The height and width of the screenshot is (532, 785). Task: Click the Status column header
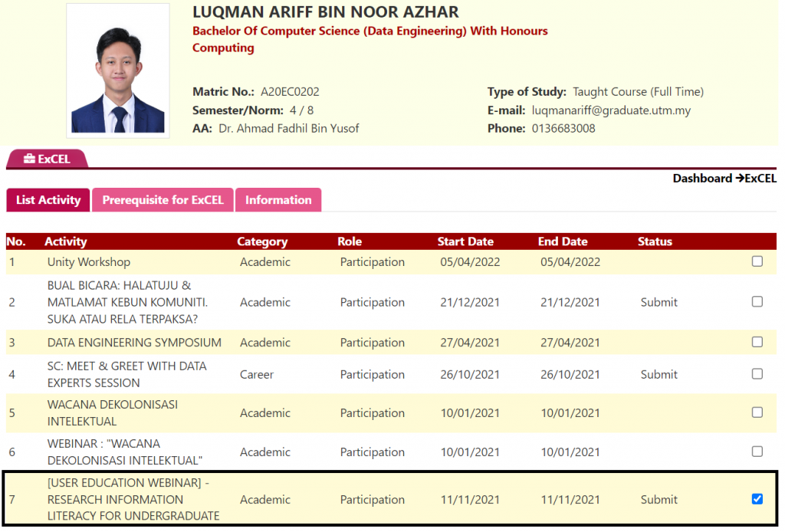coord(655,241)
